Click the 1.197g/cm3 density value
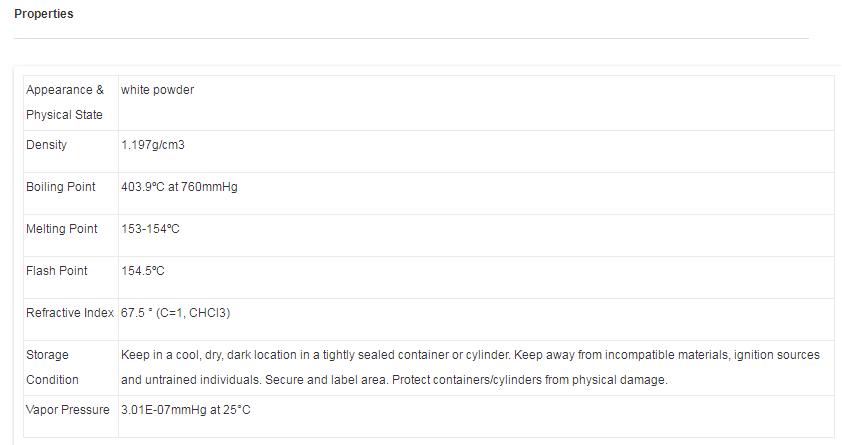Screen dimensions: 842x445 [153, 145]
